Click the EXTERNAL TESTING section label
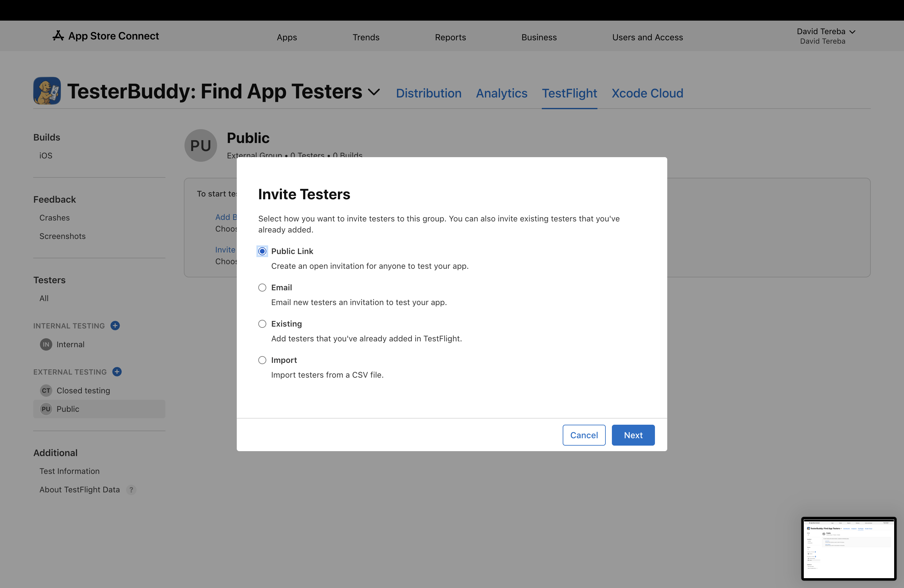This screenshot has width=904, height=588. [x=70, y=371]
